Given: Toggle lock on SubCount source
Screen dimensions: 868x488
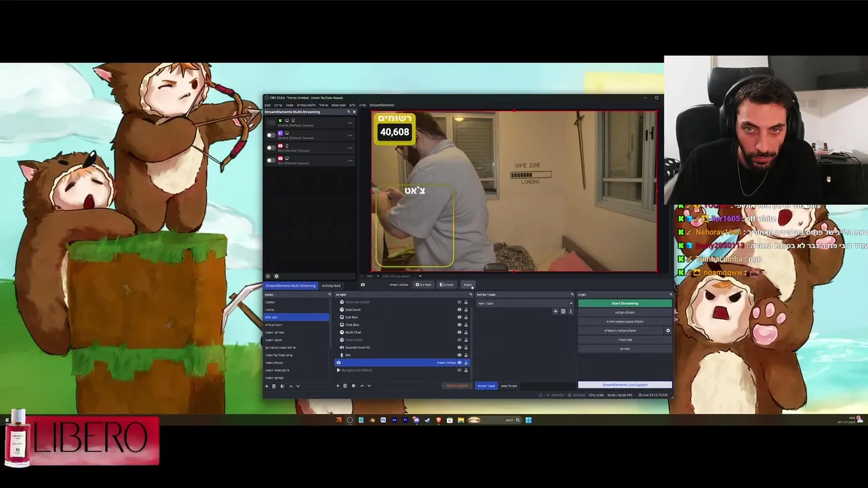Looking at the screenshot, I should pyautogui.click(x=466, y=310).
